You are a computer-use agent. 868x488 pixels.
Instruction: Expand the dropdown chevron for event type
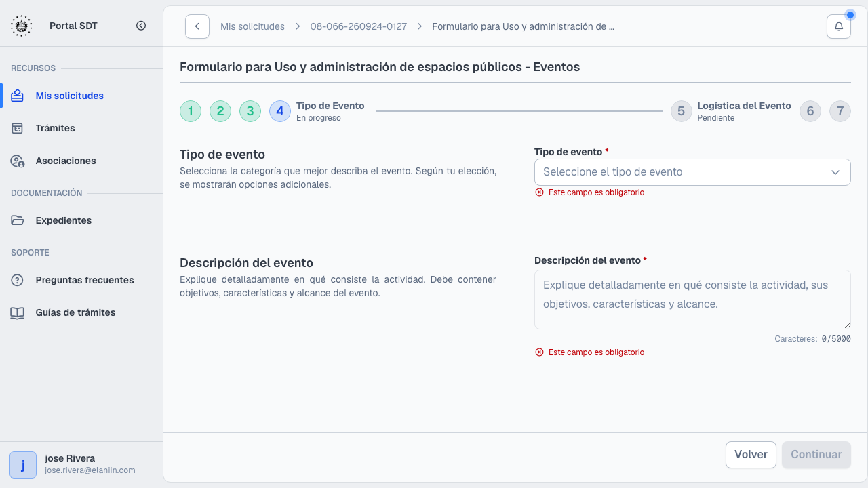pyautogui.click(x=835, y=172)
